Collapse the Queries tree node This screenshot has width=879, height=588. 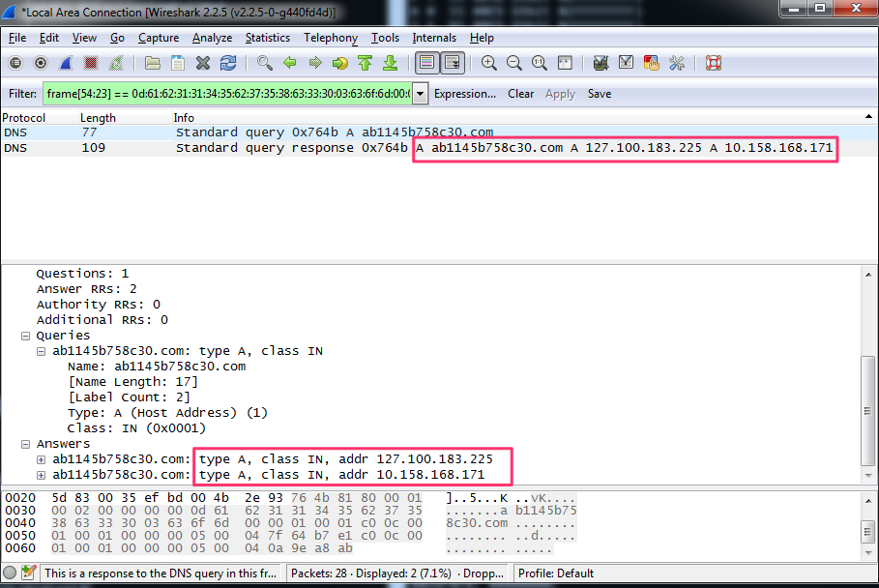coord(25,336)
